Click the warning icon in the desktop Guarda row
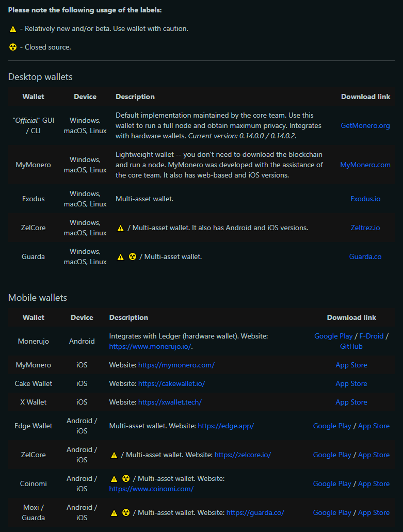This screenshot has width=403, height=532. (120, 257)
